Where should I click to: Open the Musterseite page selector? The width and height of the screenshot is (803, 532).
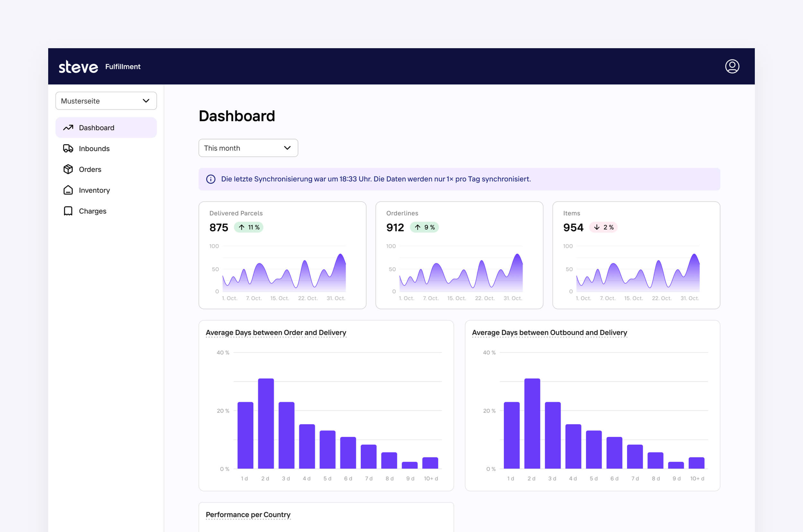[x=106, y=101]
